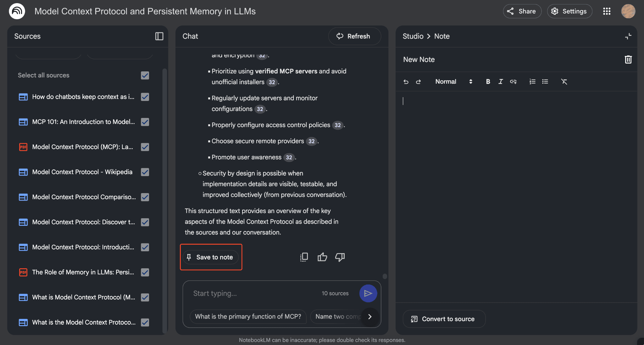Uncheck MCP 101 Introduction source
The width and height of the screenshot is (644, 345).
pyautogui.click(x=145, y=122)
